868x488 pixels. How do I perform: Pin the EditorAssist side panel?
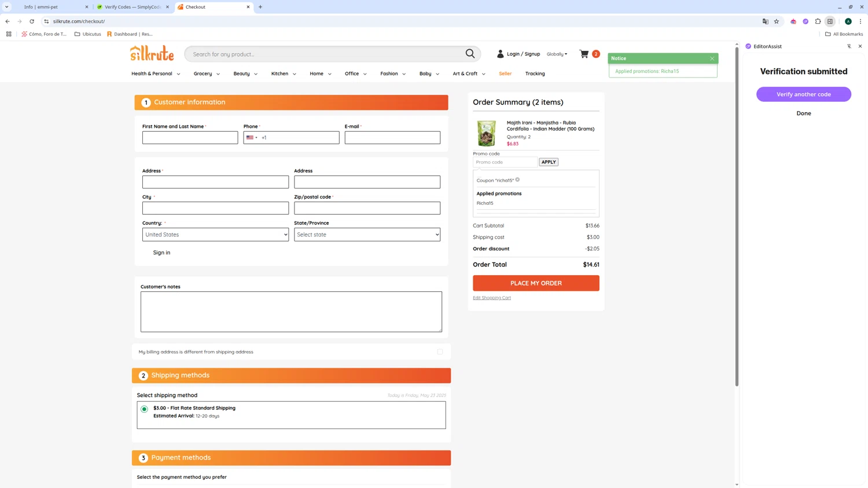pyautogui.click(x=849, y=46)
